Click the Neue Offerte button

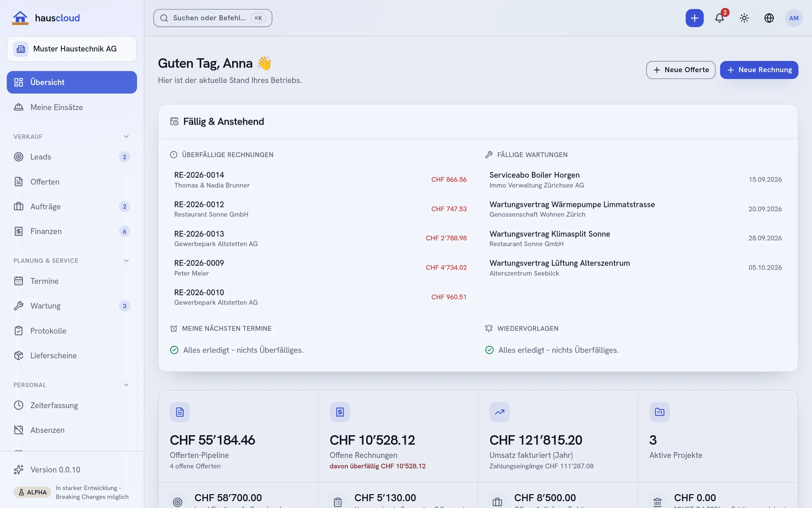pos(681,70)
